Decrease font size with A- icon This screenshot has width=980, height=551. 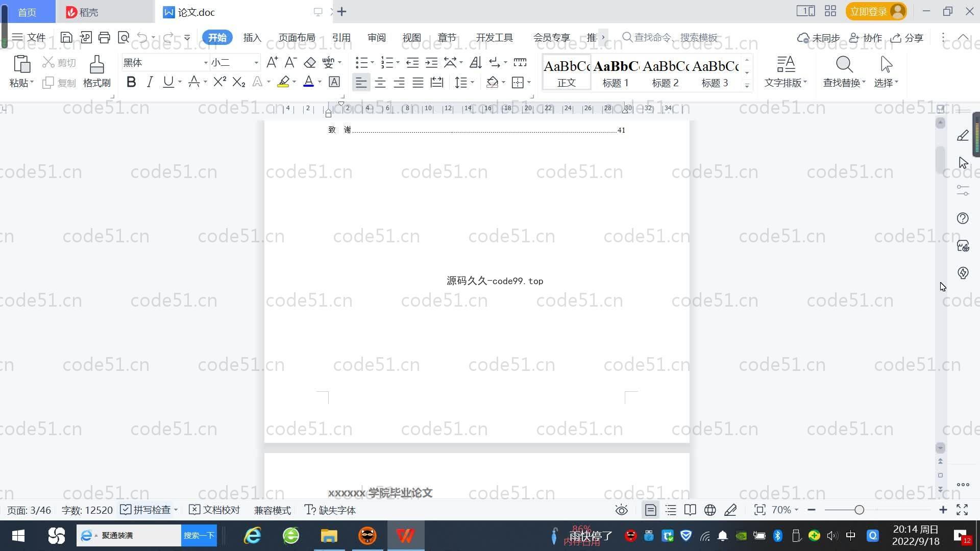point(290,62)
